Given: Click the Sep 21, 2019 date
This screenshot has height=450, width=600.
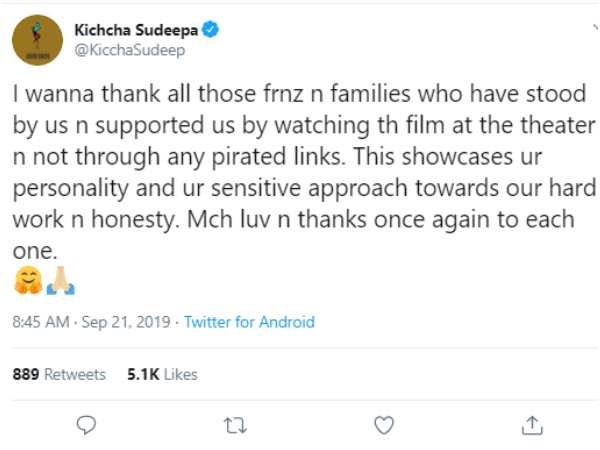Looking at the screenshot, I should click(x=126, y=322).
